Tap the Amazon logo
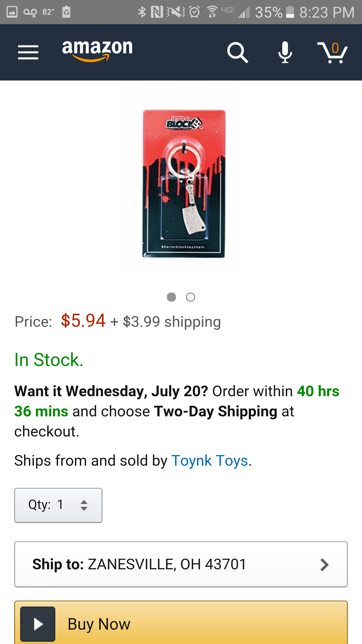362x644 pixels. 97,50
